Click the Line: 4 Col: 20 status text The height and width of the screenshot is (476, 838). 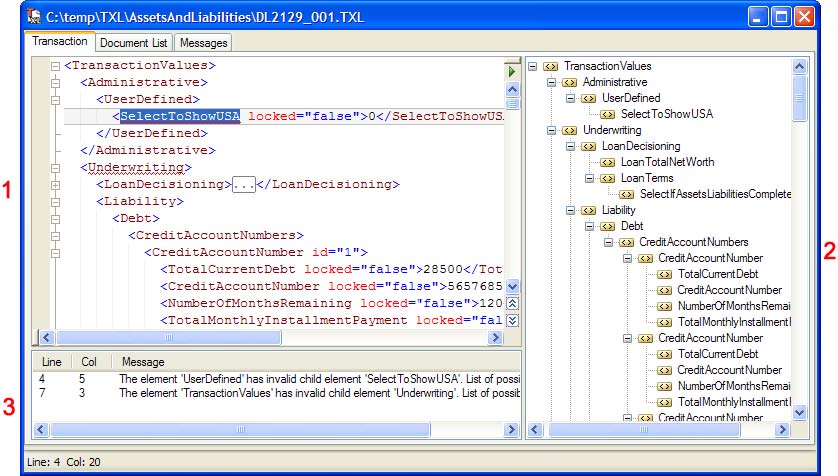coord(64,462)
